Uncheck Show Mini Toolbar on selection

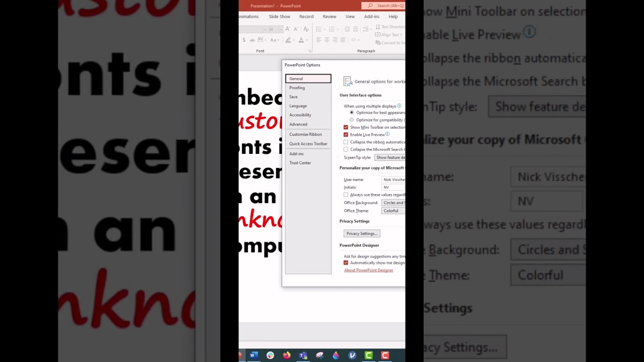(x=346, y=127)
